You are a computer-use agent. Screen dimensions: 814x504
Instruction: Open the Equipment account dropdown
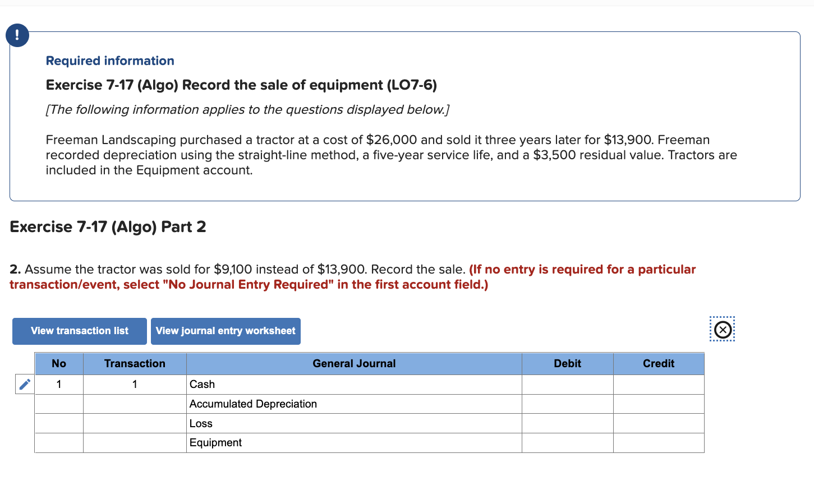353,442
